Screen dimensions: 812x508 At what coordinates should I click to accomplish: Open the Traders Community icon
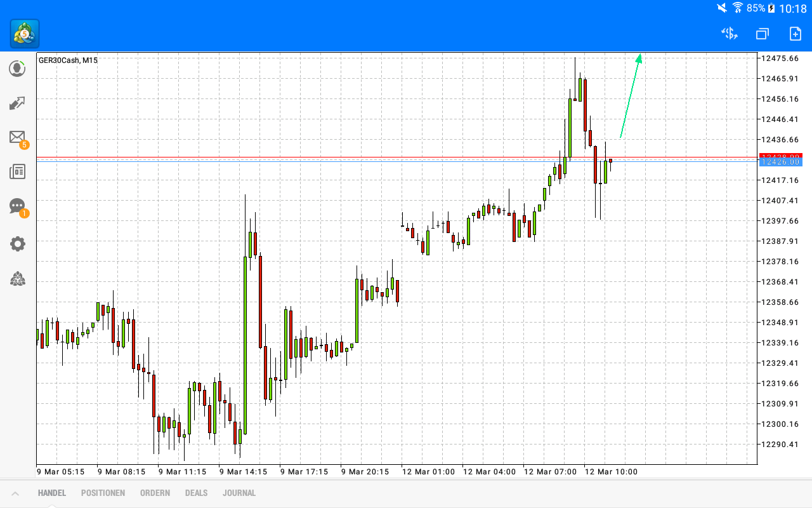17,279
